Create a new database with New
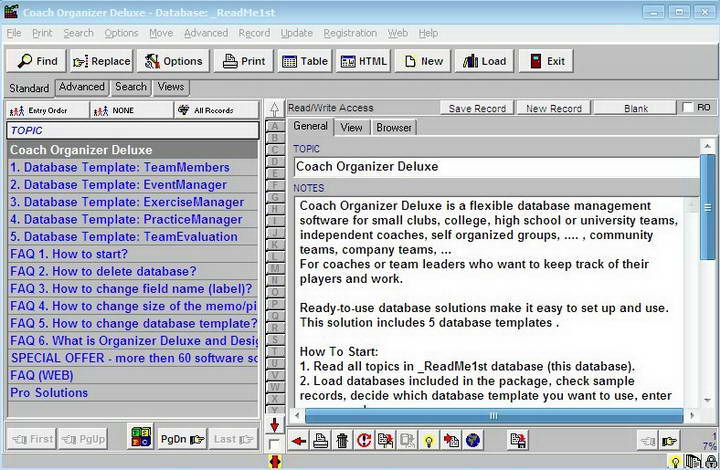The width and height of the screenshot is (720, 470). click(x=423, y=61)
